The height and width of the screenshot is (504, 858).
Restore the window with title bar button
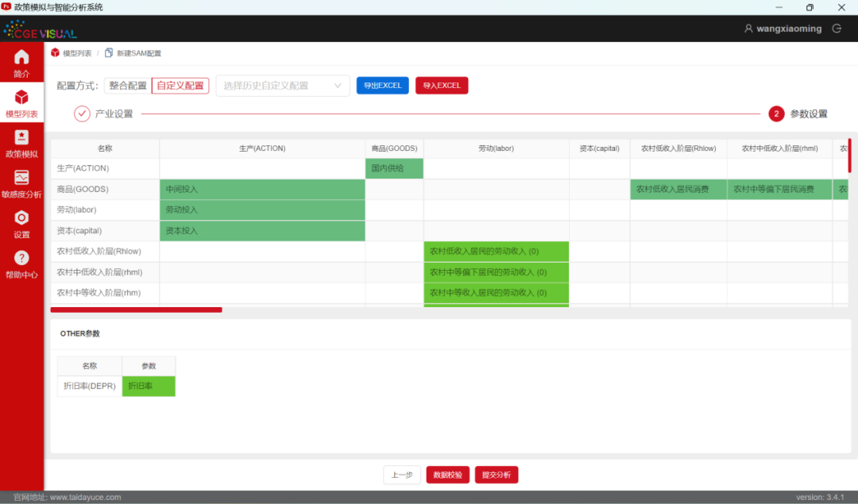810,7
